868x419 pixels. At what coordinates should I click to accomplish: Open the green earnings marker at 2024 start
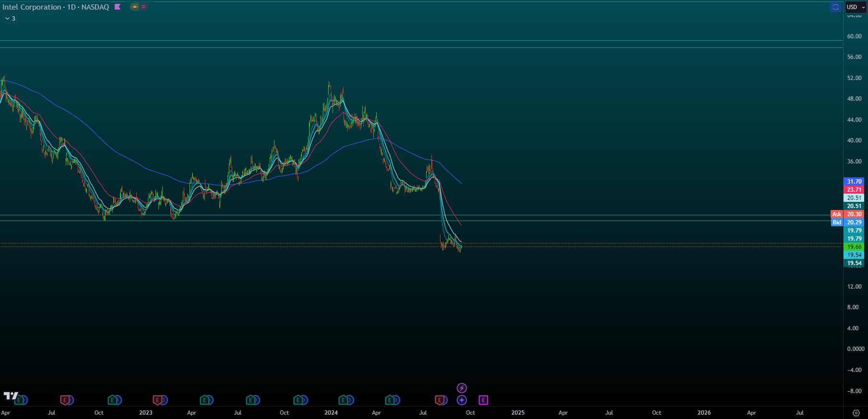344,400
